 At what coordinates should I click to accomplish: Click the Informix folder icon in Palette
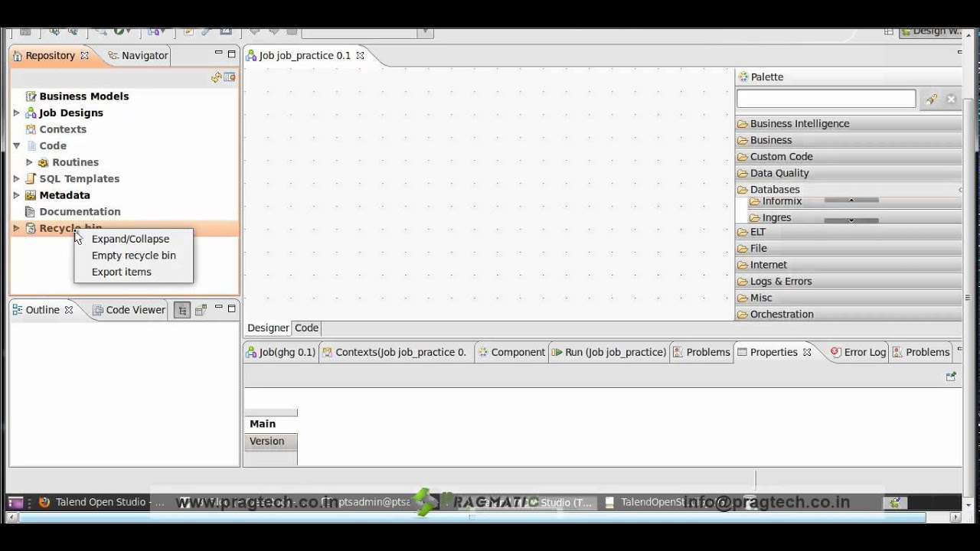pos(755,201)
